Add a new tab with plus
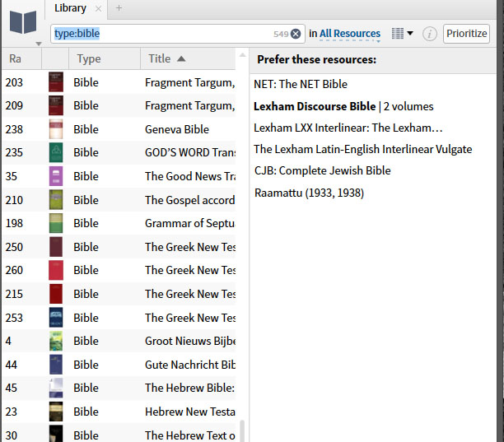 point(119,8)
